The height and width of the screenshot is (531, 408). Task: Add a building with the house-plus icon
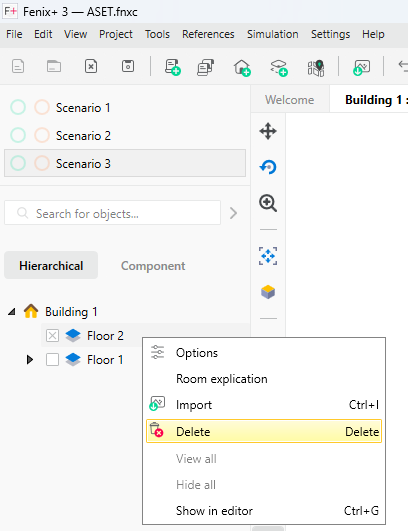pos(242,67)
